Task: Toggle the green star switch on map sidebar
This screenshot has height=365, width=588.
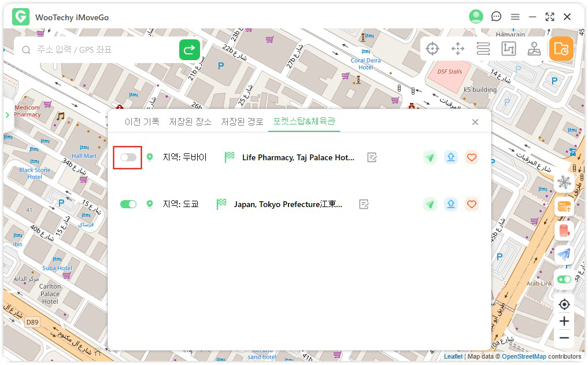Action: [564, 279]
